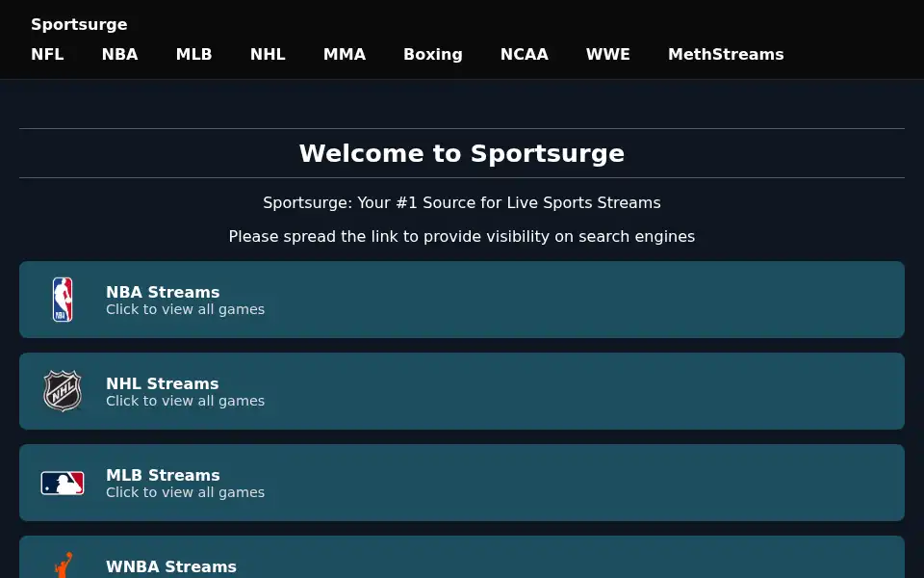The height and width of the screenshot is (578, 924).
Task: Visit the MethStreams navigation link
Action: (x=726, y=54)
